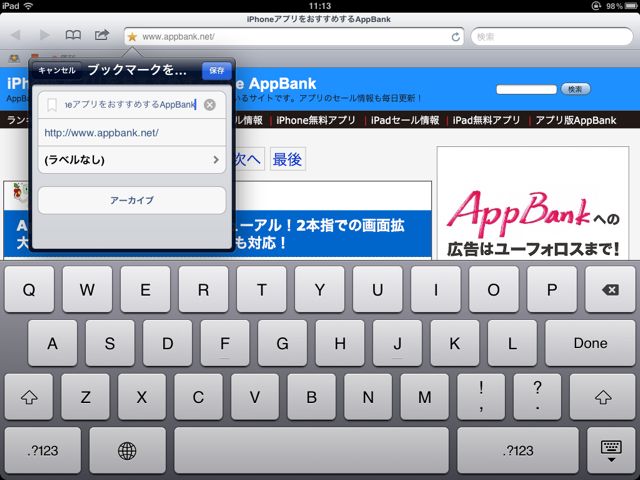
Task: Open iPhone無料アプリ menu item
Action: click(316, 120)
